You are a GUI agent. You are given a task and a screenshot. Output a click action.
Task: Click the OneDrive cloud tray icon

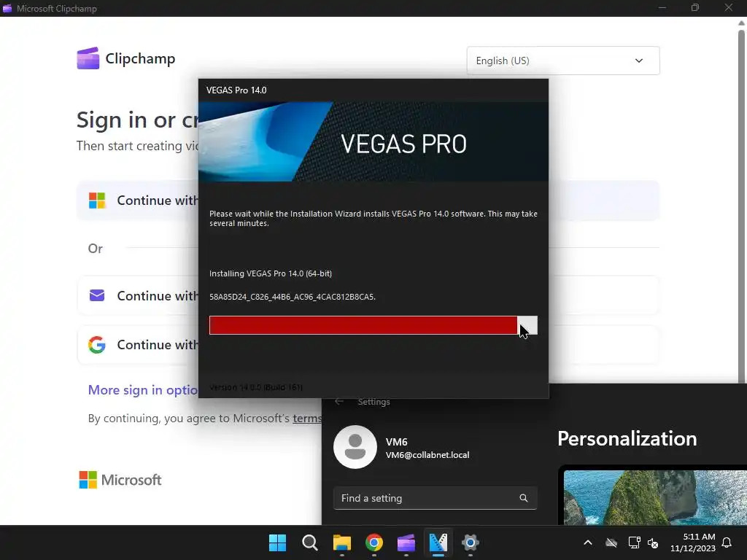pos(611,542)
